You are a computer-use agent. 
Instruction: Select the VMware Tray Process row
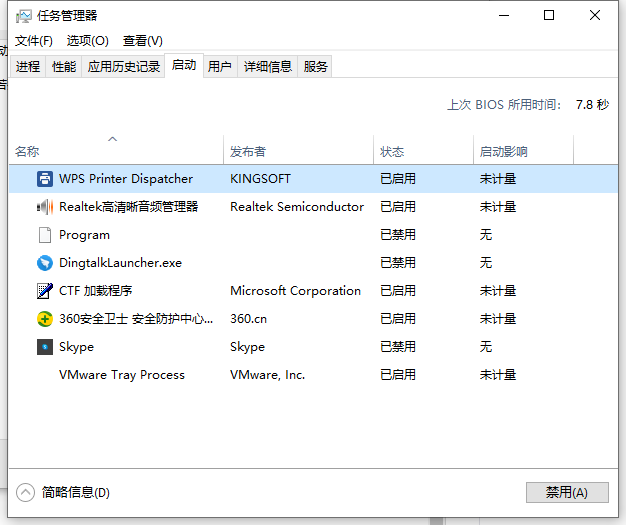tap(122, 375)
